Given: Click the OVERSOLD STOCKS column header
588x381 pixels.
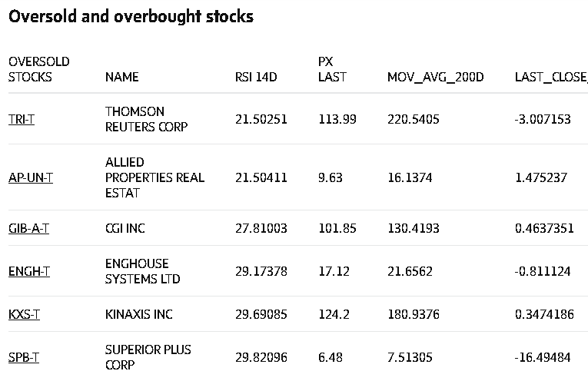Looking at the screenshot, I should coord(38,69).
